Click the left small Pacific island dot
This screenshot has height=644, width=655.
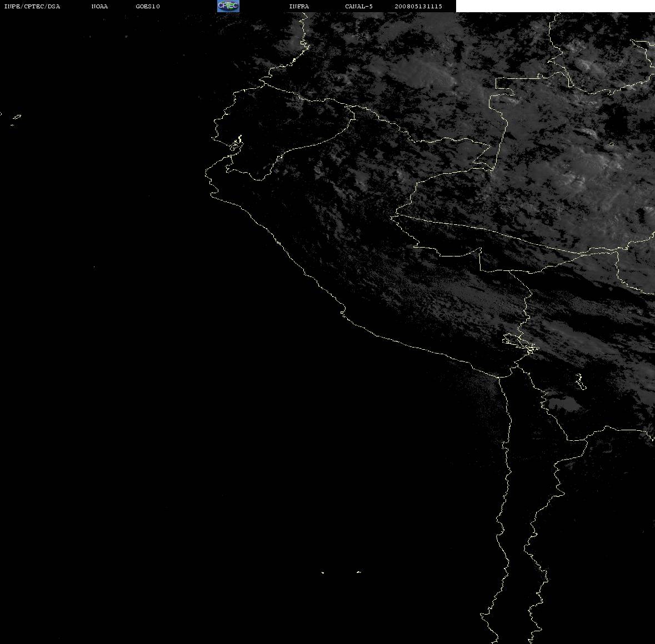click(323, 572)
